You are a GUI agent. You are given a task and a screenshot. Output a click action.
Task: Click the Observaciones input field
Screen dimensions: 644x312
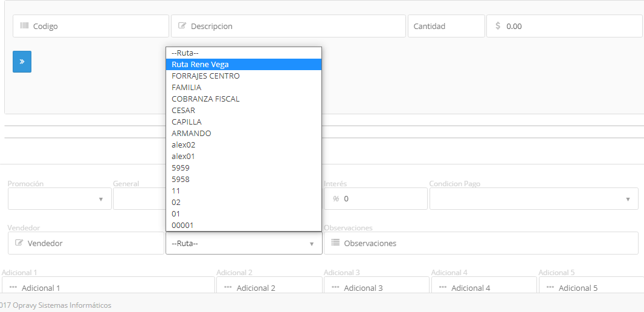pos(481,243)
